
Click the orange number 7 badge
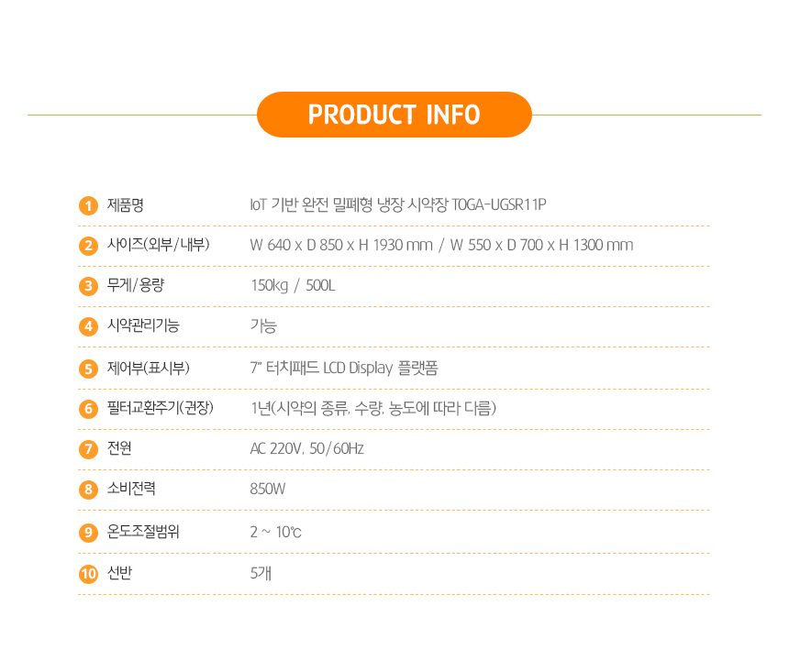(88, 449)
